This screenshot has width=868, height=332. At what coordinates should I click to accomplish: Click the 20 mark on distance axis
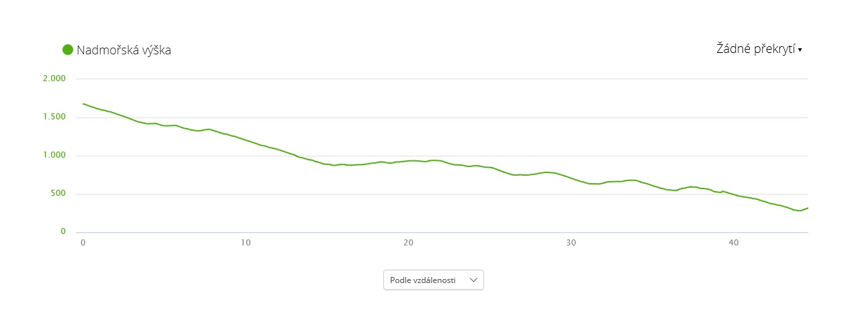pyautogui.click(x=408, y=242)
